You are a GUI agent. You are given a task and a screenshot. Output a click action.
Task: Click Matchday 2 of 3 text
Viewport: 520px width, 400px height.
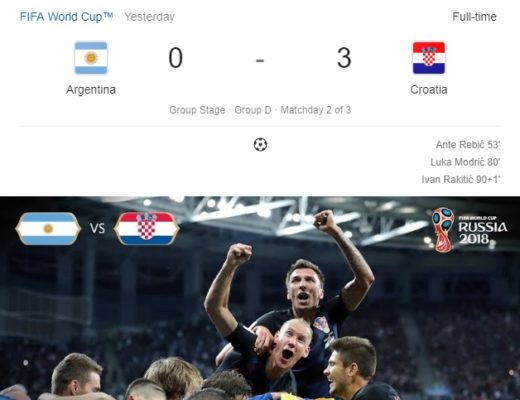coord(316,110)
